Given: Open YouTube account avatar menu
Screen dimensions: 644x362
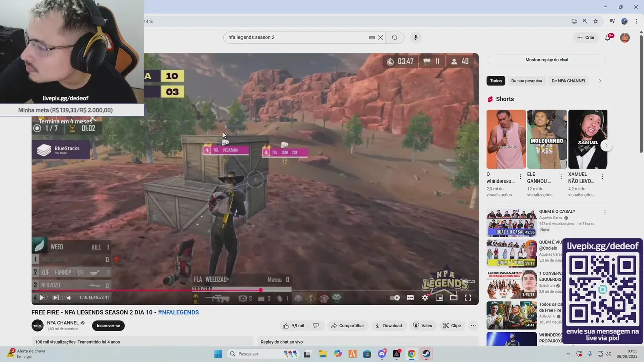Looking at the screenshot, I should pyautogui.click(x=625, y=38).
